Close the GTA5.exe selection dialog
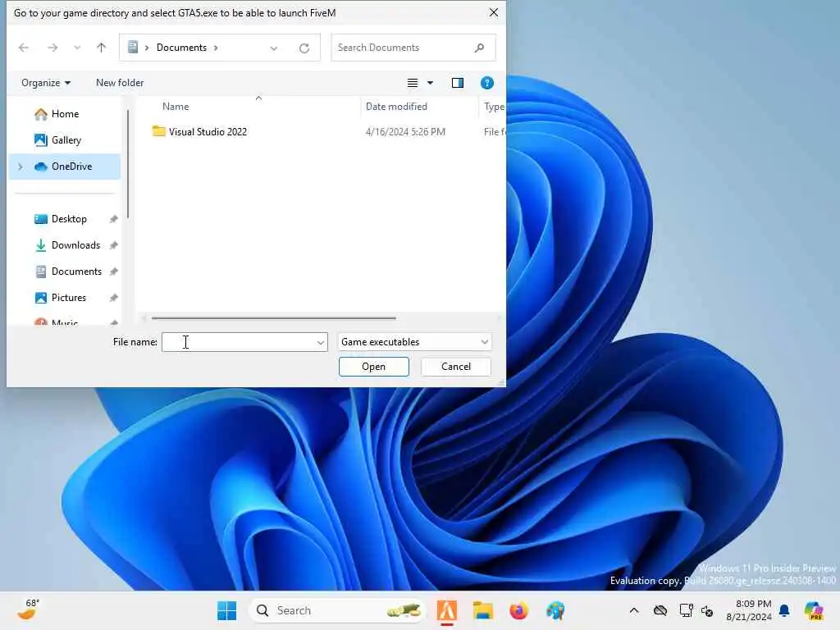840x630 pixels. click(x=493, y=12)
